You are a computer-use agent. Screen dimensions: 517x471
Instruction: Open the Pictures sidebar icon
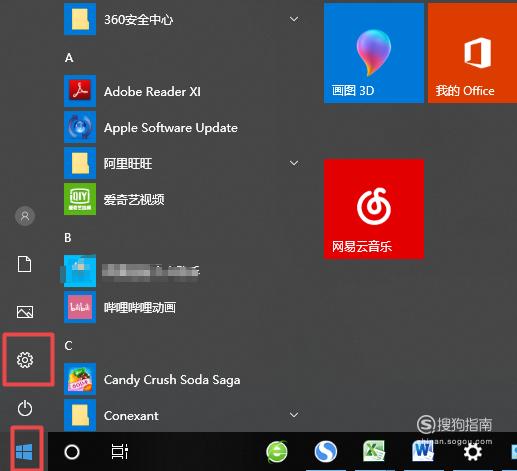pos(25,312)
